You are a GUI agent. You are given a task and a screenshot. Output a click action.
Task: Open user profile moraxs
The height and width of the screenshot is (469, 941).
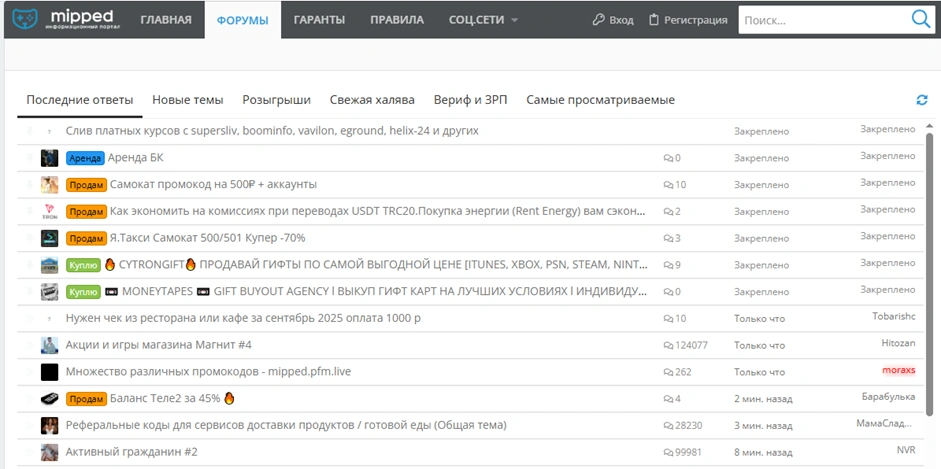[x=898, y=370]
